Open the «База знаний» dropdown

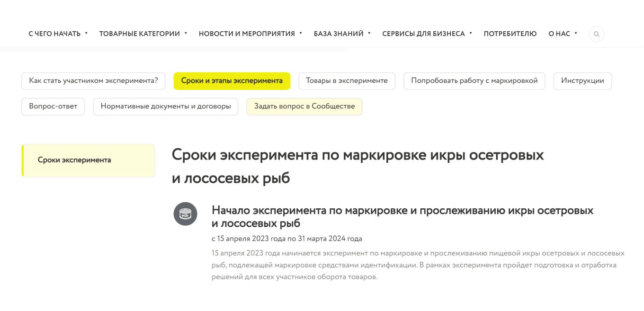pos(342,34)
